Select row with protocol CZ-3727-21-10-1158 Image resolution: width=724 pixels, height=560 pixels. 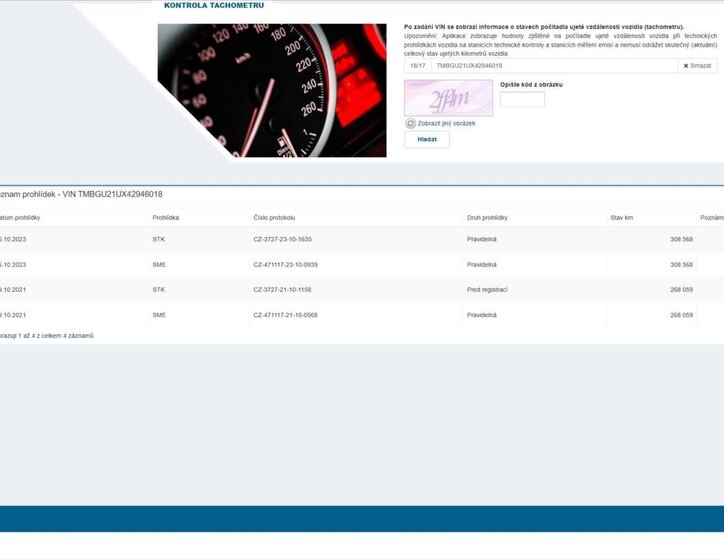(283, 290)
